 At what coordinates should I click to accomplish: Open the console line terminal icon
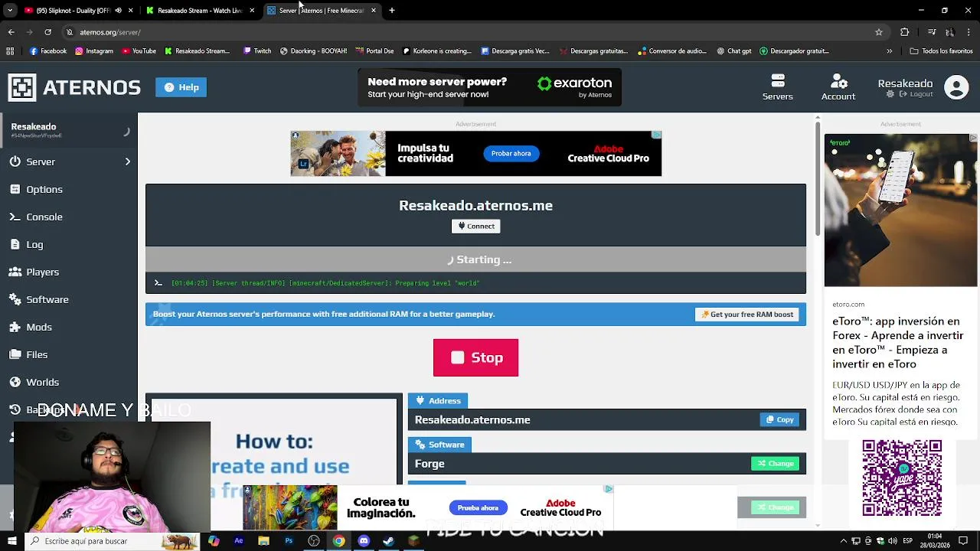tap(158, 283)
